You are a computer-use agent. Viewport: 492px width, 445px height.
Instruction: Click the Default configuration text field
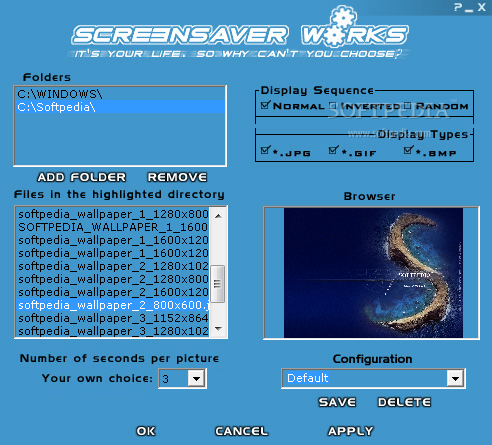point(365,378)
